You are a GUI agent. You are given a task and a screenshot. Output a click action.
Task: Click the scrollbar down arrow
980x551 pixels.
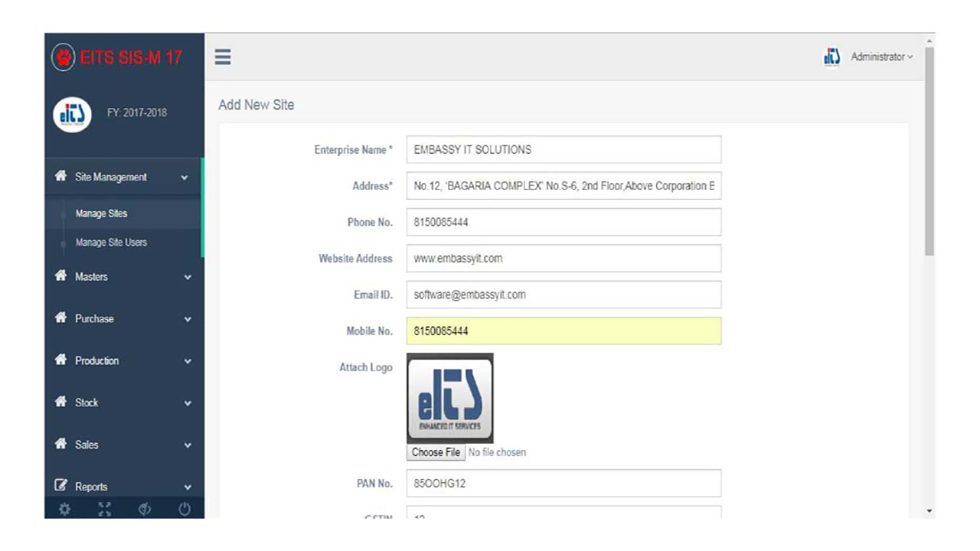tap(929, 510)
